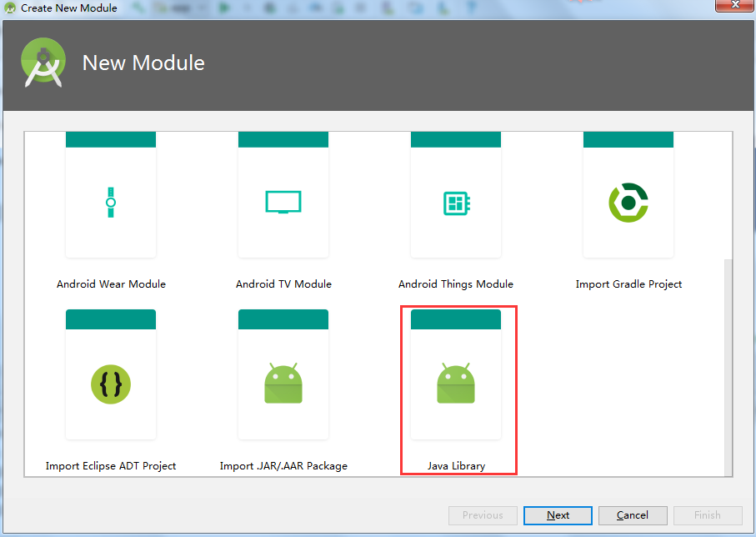The width and height of the screenshot is (756, 537).
Task: Click the Import Eclipse ADT Project label
Action: tap(111, 466)
